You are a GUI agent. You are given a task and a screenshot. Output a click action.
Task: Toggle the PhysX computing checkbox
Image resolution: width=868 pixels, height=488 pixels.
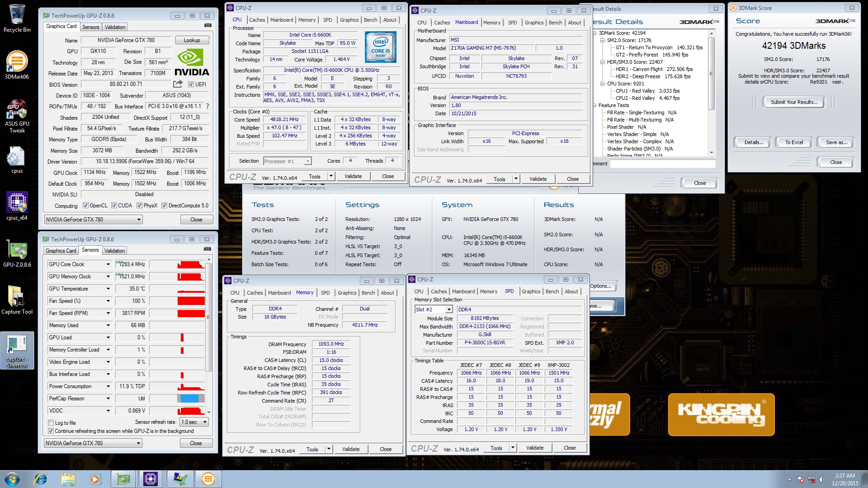(140, 206)
